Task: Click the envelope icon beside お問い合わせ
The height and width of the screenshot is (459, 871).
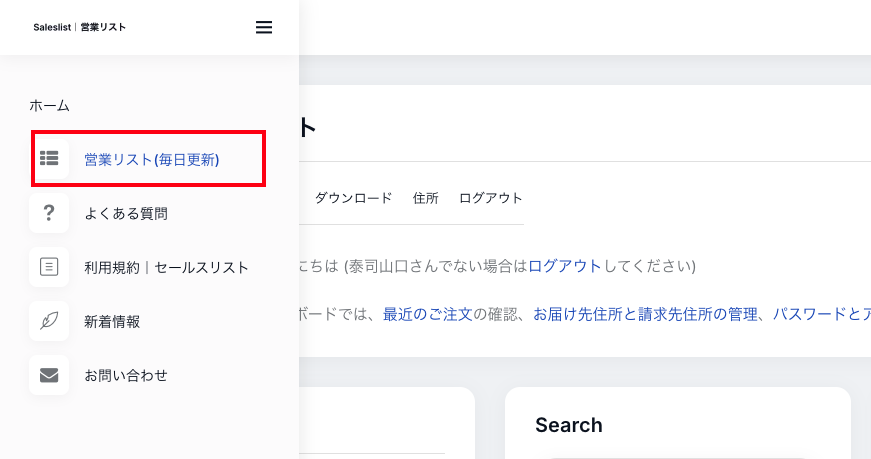Action: [49, 375]
